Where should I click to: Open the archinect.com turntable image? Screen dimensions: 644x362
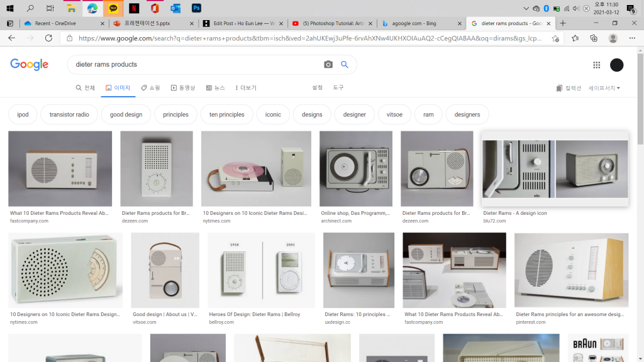point(356,168)
